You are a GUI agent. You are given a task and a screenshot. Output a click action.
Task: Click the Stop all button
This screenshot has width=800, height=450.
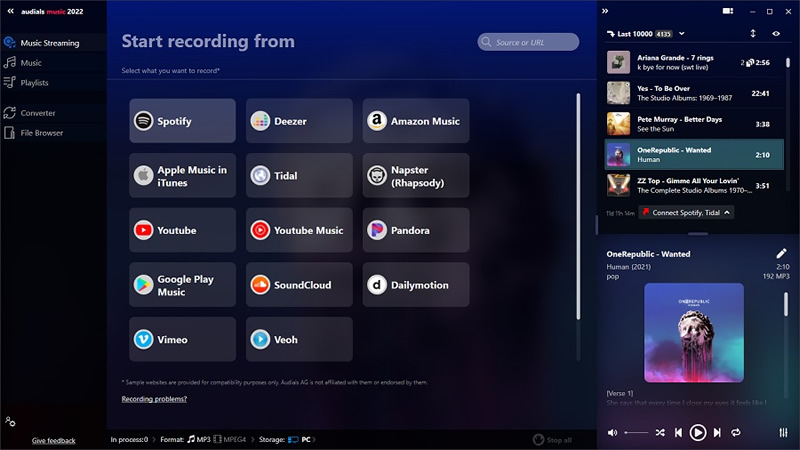coord(553,440)
